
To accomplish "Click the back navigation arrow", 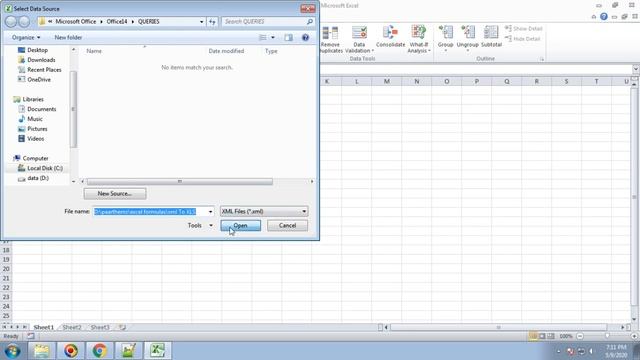I will [11, 22].
